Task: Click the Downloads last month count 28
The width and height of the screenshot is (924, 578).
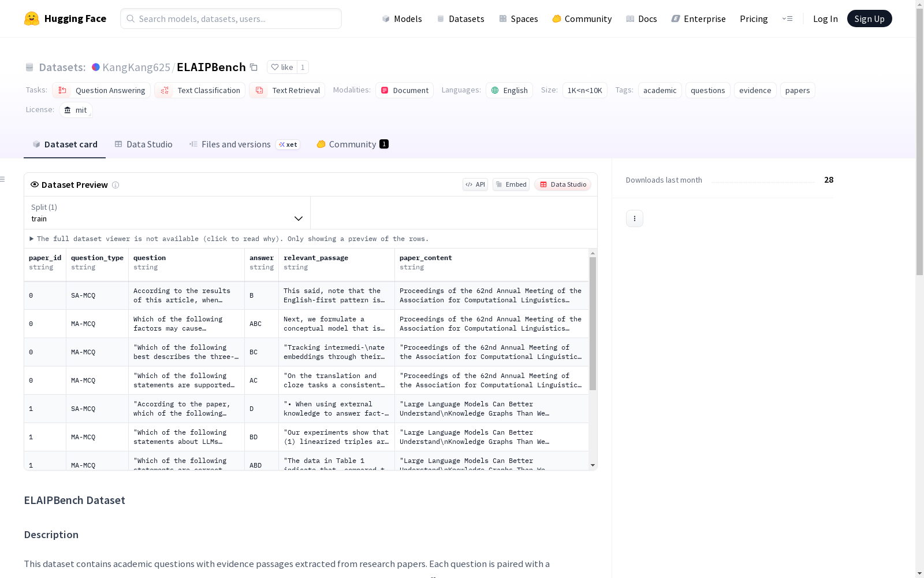Action: [x=829, y=180]
